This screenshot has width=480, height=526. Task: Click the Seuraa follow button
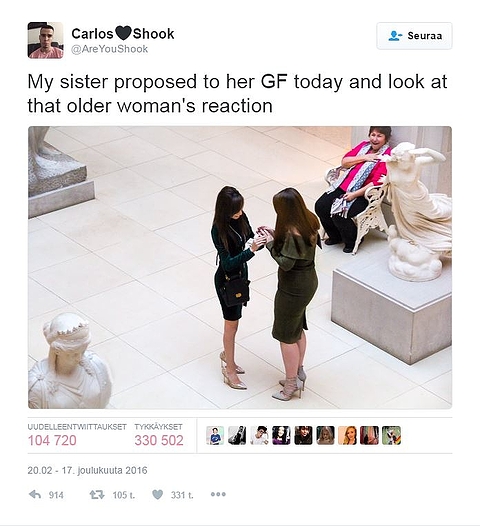click(414, 36)
